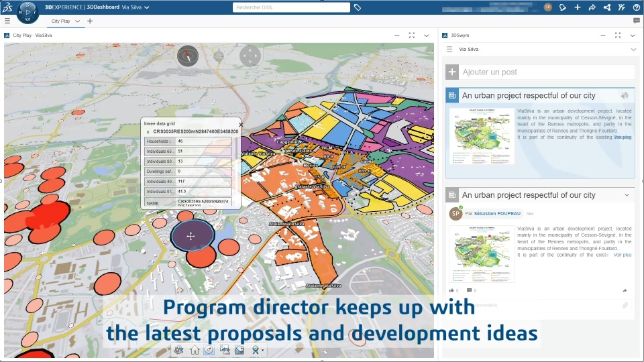Open the City Play tab dropdown arrow

tap(77, 21)
